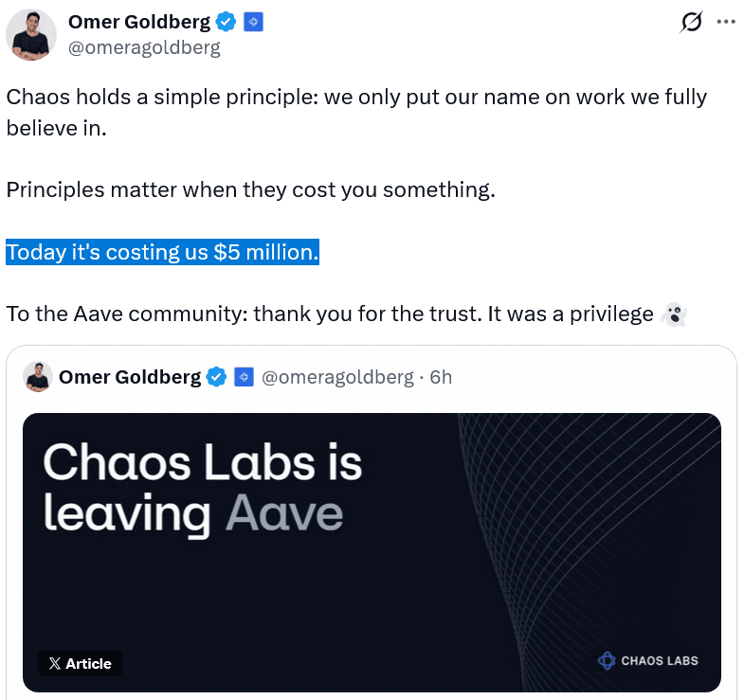Screen dimensions: 744x700
Task: Open the more options three-dot menu
Action: (726, 23)
